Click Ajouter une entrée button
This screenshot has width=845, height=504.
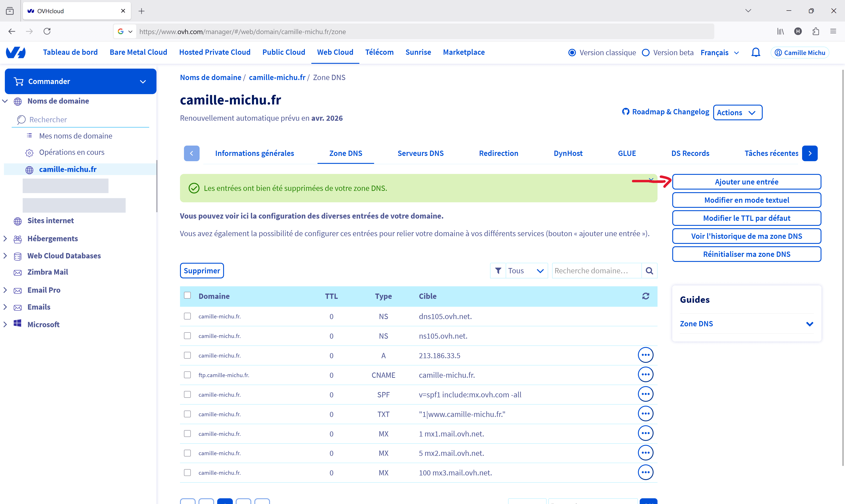tap(746, 182)
